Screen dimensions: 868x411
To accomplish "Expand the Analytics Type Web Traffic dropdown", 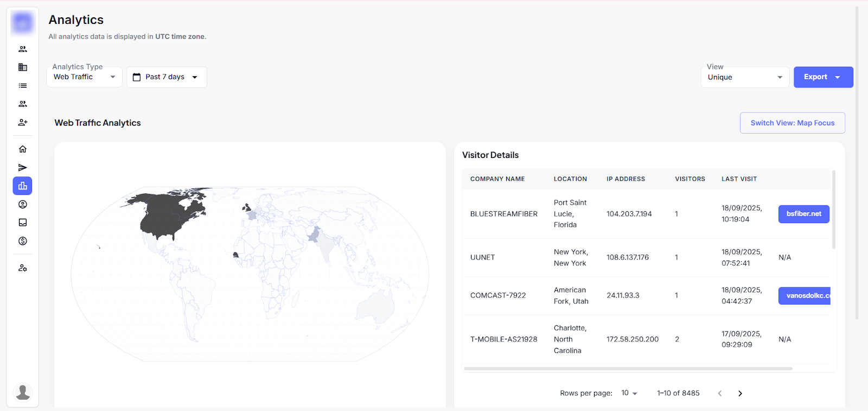I will click(x=84, y=77).
